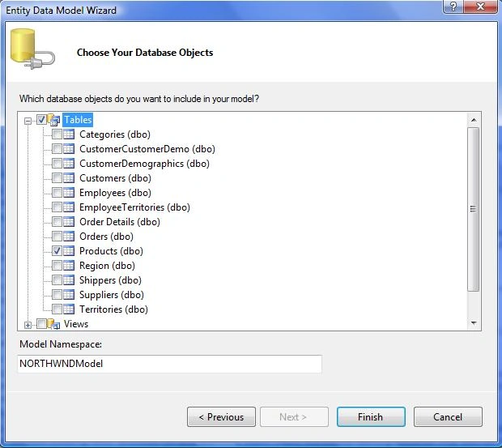Select the Orders (dbo) label
The height and width of the screenshot is (448, 502).
tap(106, 237)
